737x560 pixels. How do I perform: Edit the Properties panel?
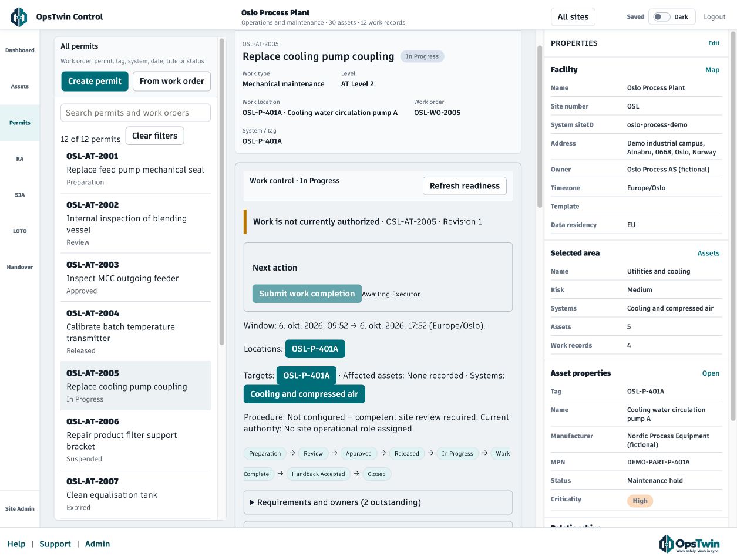714,43
